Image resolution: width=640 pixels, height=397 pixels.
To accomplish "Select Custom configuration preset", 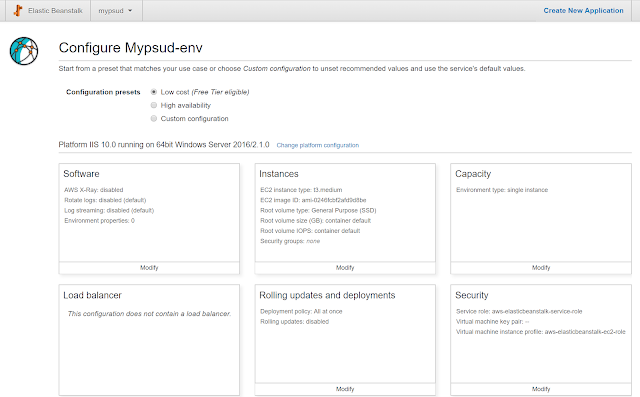I will (x=154, y=118).
